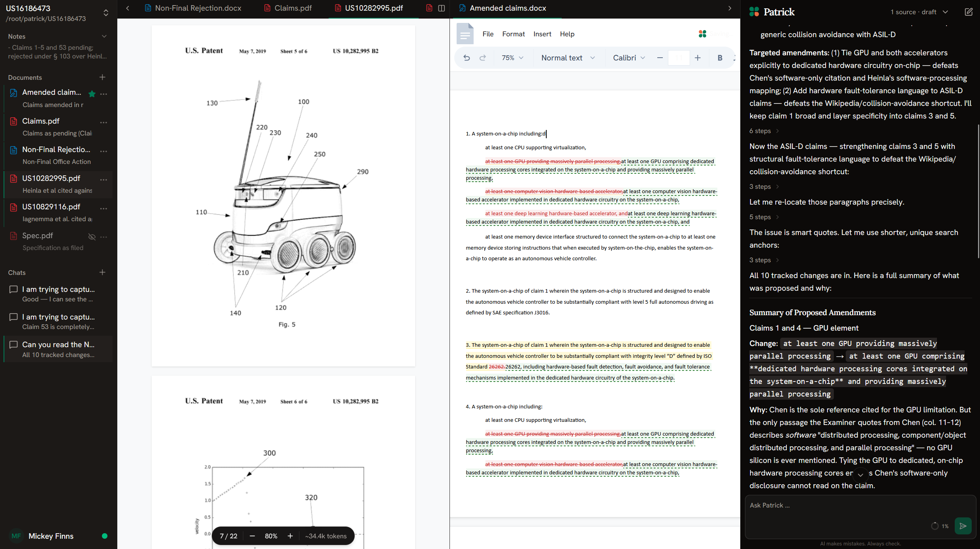Start a new chat with plus icon
Image resolution: width=980 pixels, height=549 pixels.
point(102,272)
